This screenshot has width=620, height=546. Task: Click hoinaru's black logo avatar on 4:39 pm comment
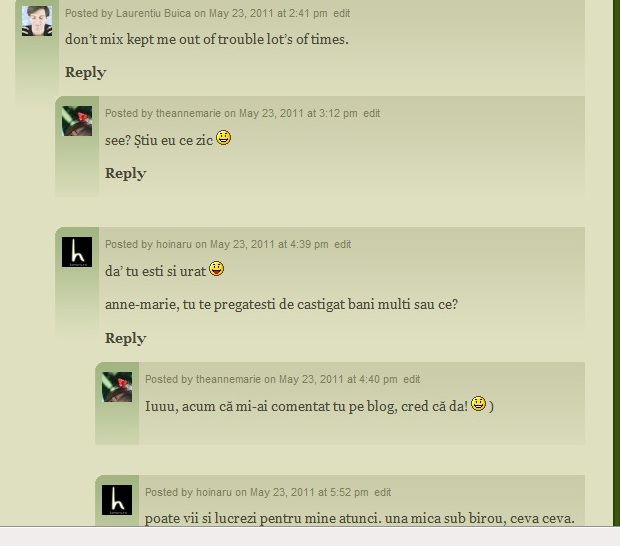[77, 252]
